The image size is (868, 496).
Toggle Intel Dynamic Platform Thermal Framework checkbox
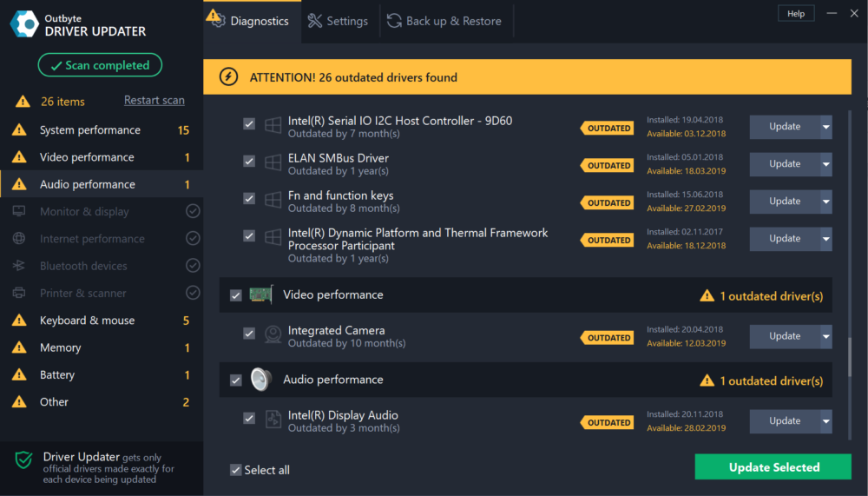click(249, 236)
